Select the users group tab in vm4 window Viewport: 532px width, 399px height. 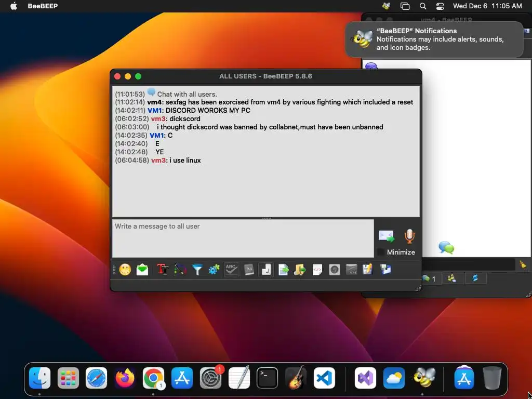[x=452, y=279]
